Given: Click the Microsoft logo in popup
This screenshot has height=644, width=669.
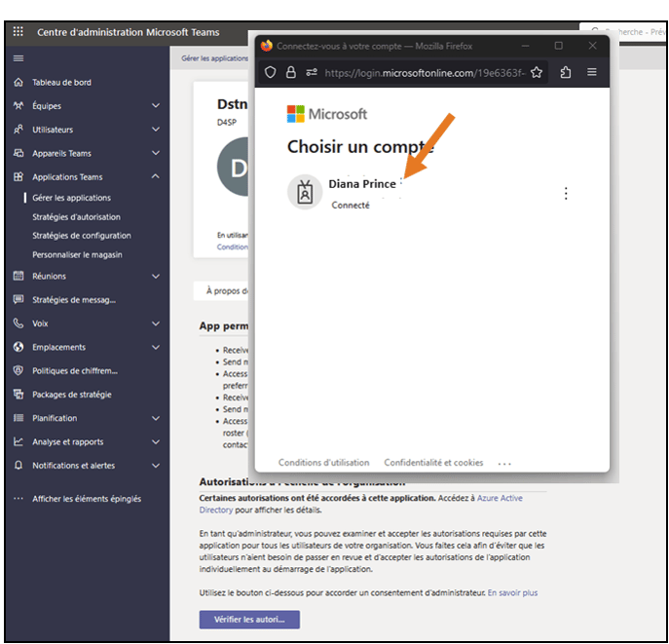Looking at the screenshot, I should click(x=327, y=114).
